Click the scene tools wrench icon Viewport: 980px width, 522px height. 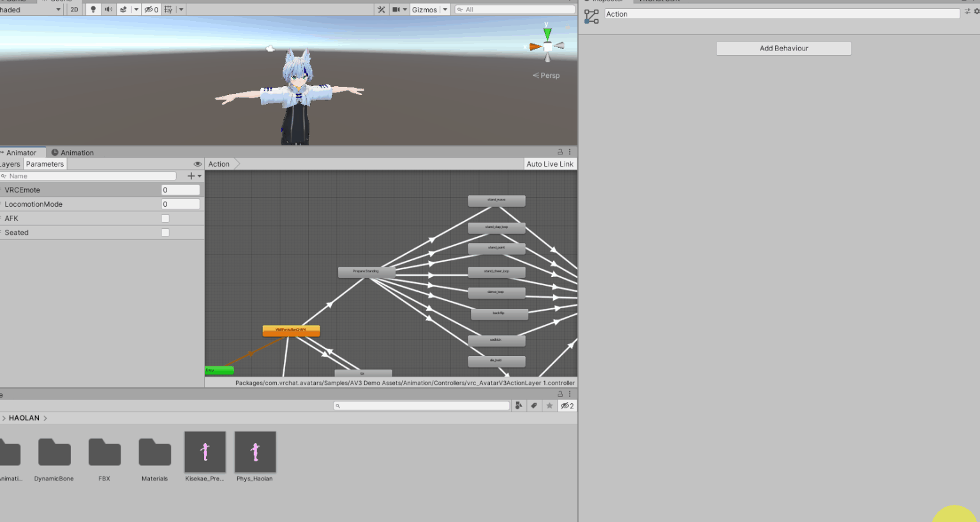click(x=382, y=10)
